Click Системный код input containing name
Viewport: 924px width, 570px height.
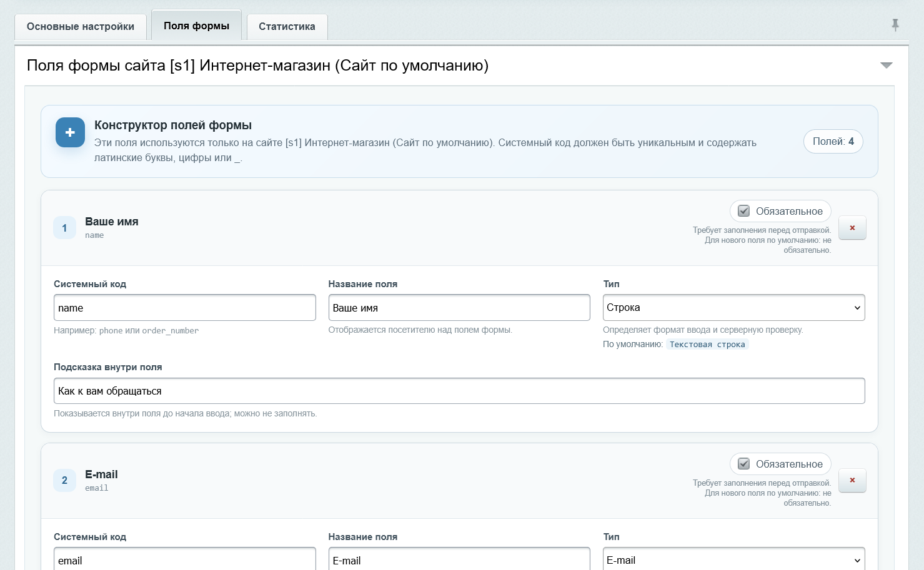[x=185, y=308]
